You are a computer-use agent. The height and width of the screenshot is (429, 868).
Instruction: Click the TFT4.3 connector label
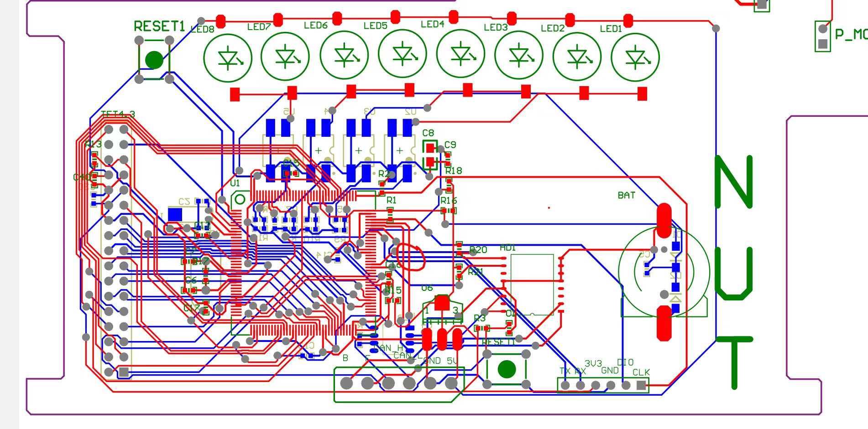click(118, 114)
